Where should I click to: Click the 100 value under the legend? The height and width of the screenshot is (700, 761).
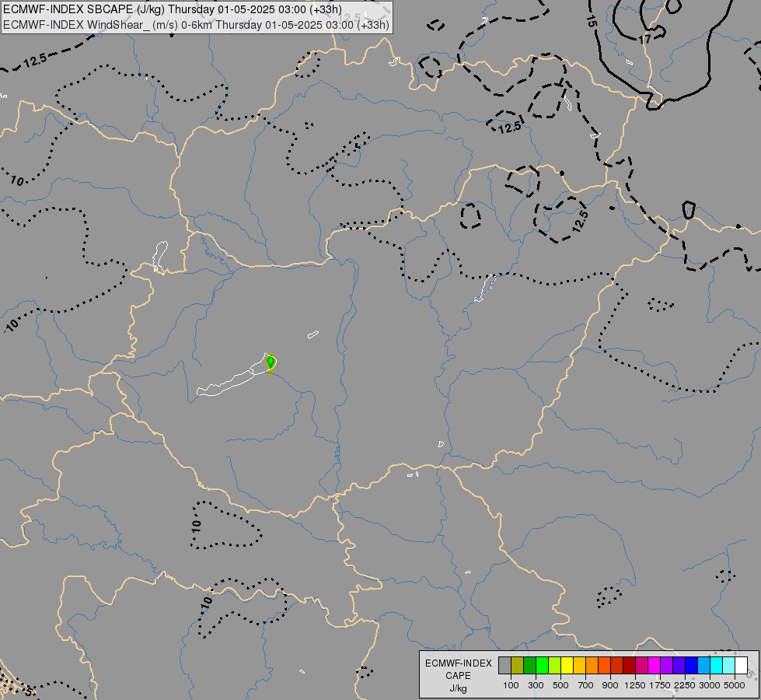pos(511,685)
